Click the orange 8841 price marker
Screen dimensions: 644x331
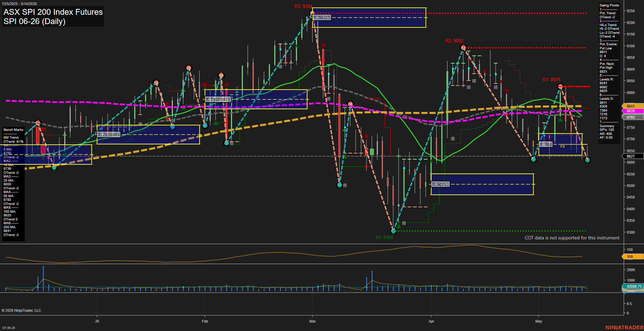[632, 106]
